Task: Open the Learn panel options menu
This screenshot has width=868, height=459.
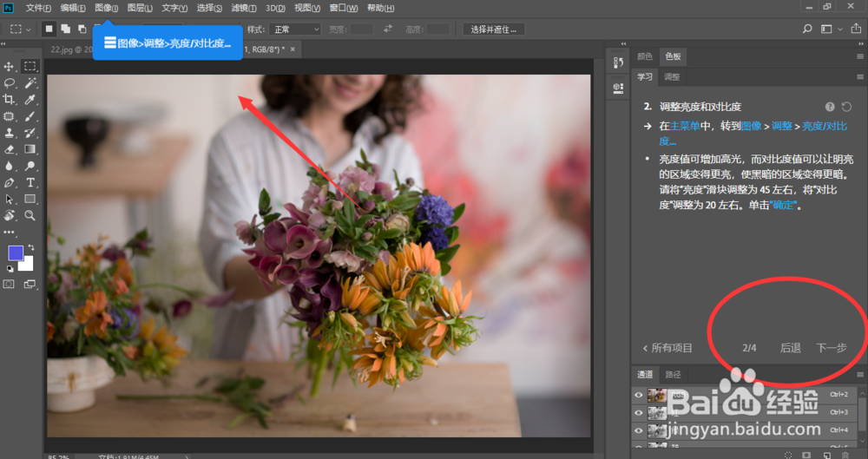Action: (x=859, y=77)
